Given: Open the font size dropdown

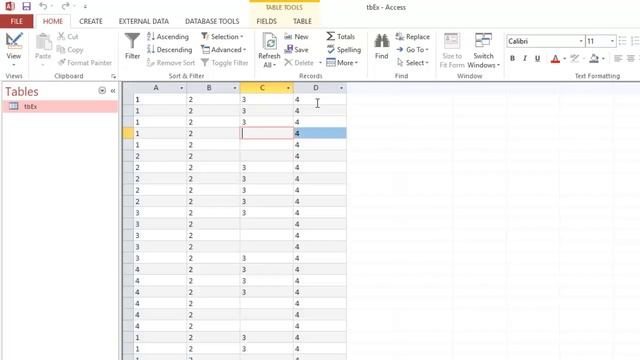Looking at the screenshot, I should click(x=612, y=41).
